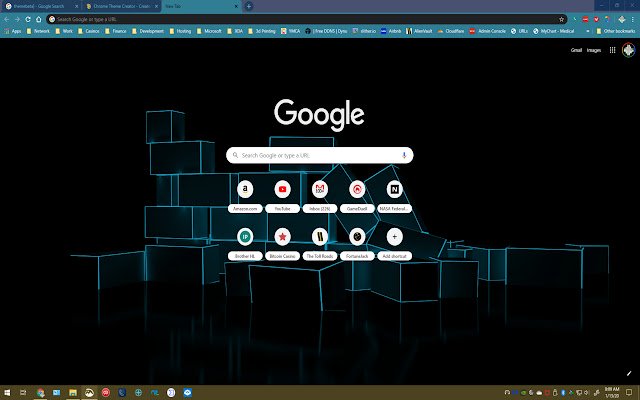
Task: Expand the Hosting bookmarks folder
Action: [180, 31]
